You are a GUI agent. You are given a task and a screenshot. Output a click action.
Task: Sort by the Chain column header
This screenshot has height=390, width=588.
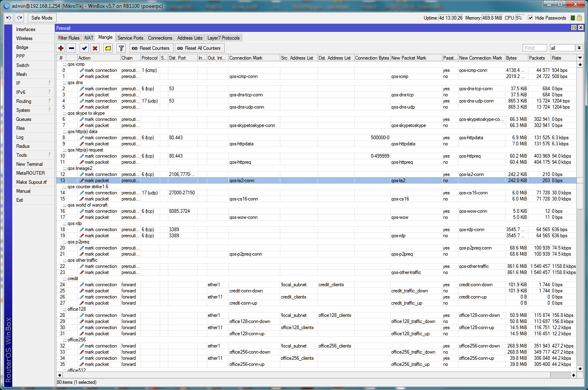pyautogui.click(x=130, y=58)
